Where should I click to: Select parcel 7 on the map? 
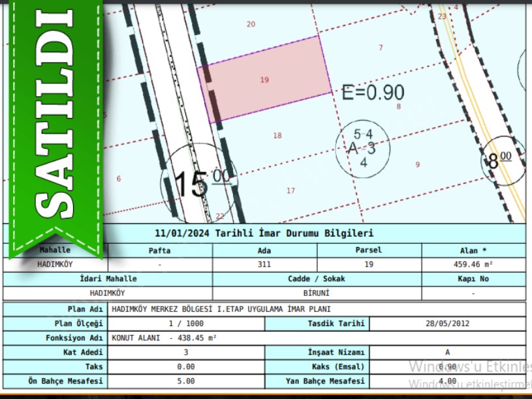point(381,48)
